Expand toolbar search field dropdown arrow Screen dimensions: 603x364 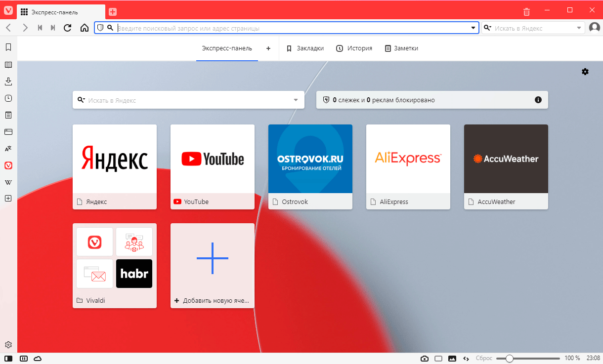[x=579, y=28]
